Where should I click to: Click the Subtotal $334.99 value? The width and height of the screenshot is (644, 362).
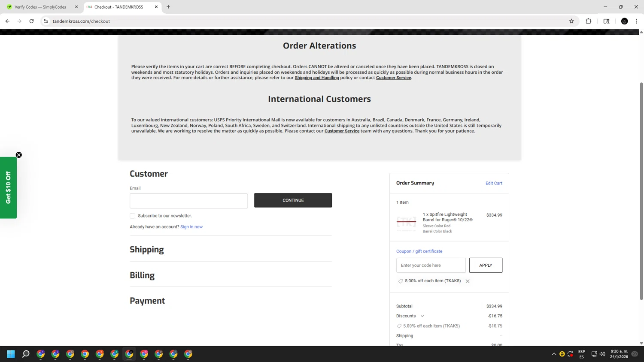tap(494, 306)
